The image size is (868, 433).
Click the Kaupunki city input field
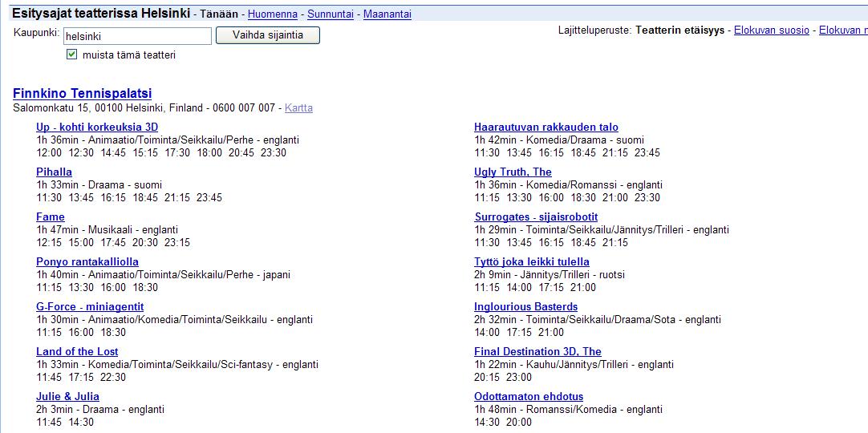click(x=137, y=36)
